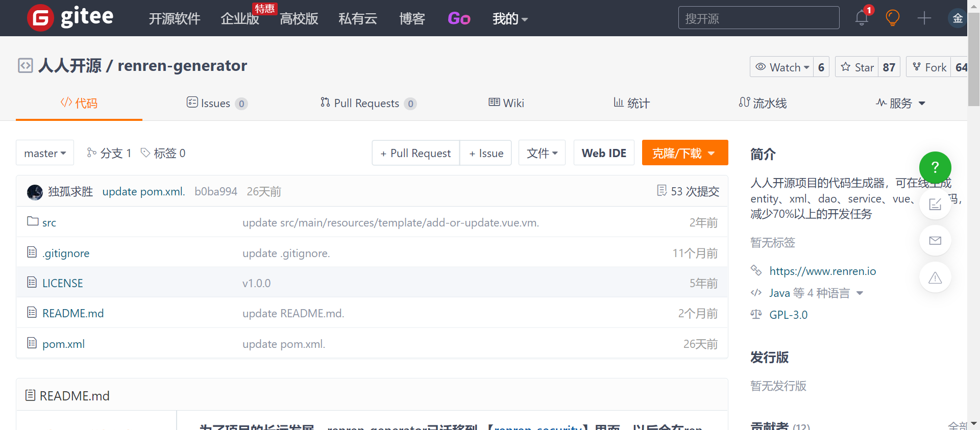Image resolution: width=980 pixels, height=430 pixels.
Task: Switch to the Pull Requests tab
Action: click(368, 103)
